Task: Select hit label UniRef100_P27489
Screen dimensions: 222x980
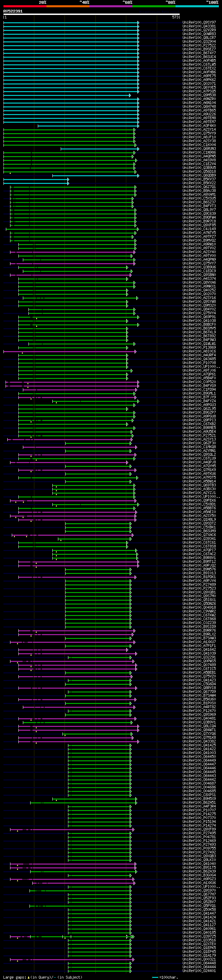Action: pyautogui.click(x=199, y=585)
